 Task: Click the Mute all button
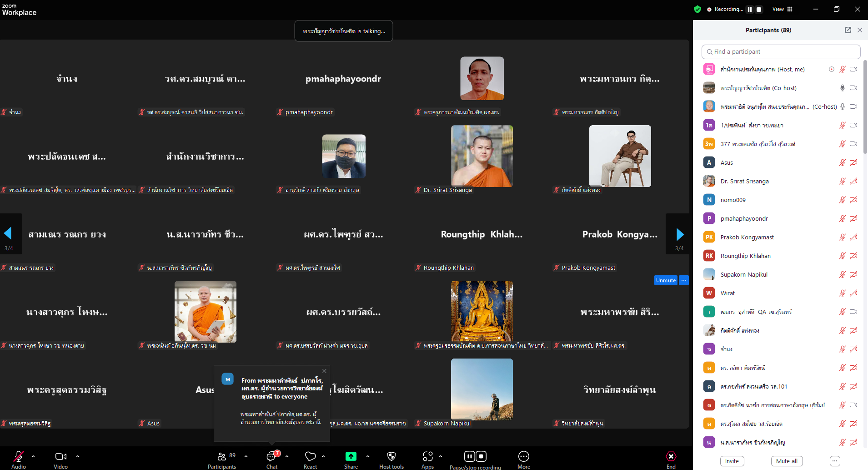point(786,461)
